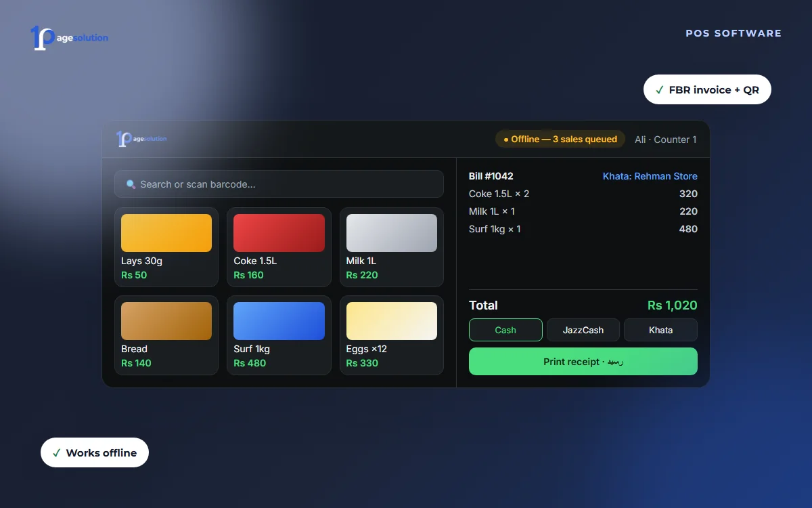
Task: Click the bill amount 220 for Milk
Action: click(688, 211)
